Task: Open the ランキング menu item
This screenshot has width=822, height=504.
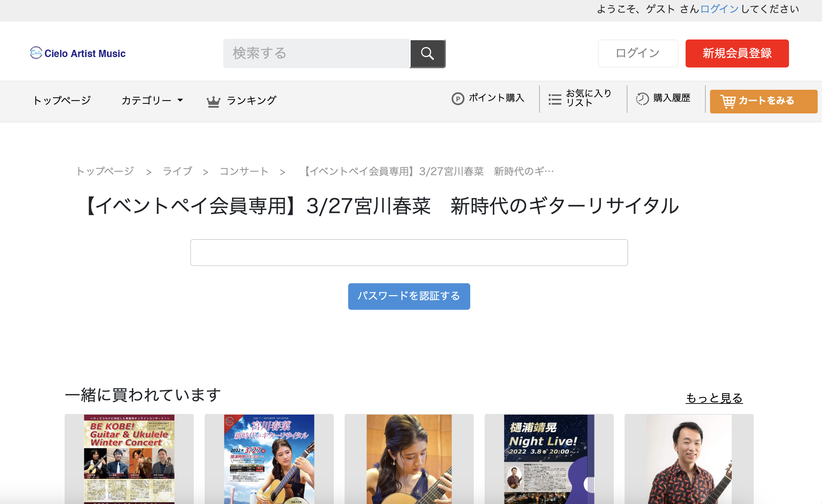Action: (x=251, y=101)
